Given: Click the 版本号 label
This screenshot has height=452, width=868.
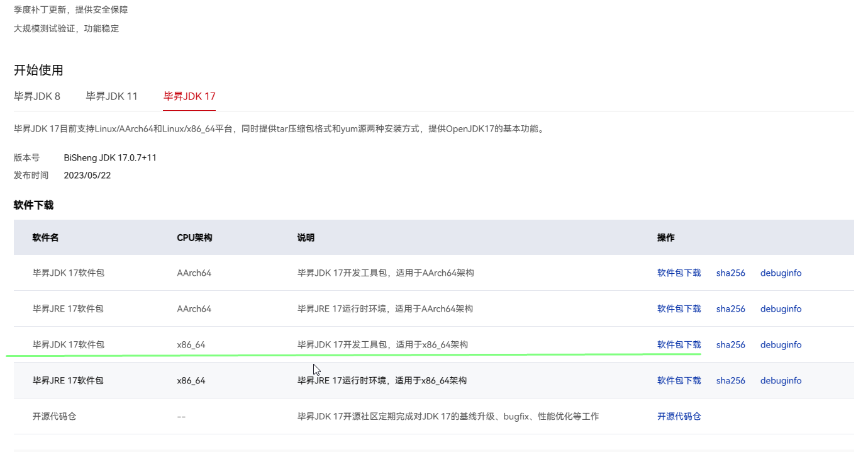Looking at the screenshot, I should pyautogui.click(x=26, y=158).
